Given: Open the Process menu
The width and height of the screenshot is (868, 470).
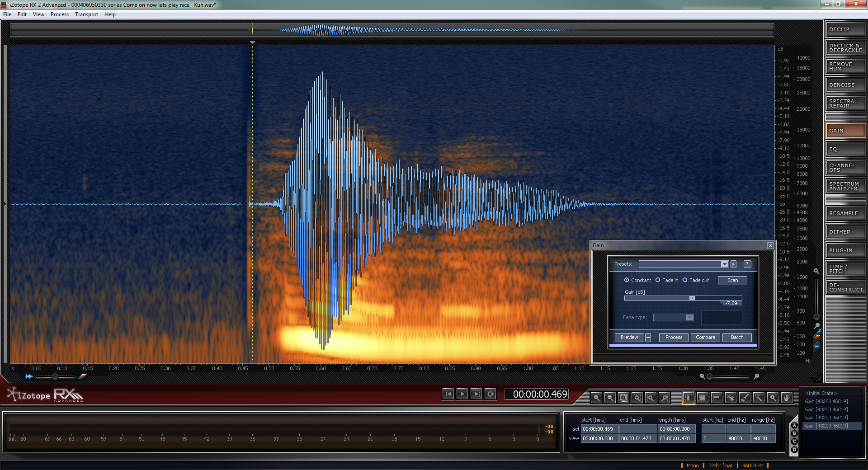Looking at the screenshot, I should (60, 14).
